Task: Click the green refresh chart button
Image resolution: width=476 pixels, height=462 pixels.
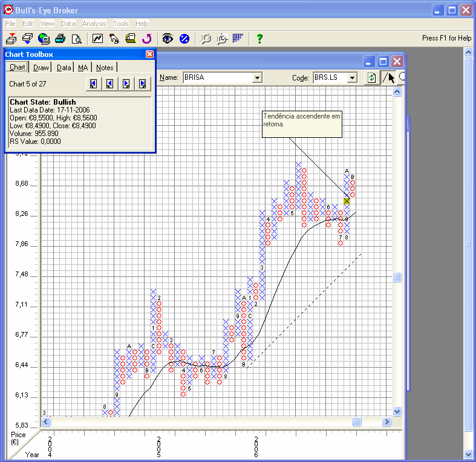Action: [x=371, y=77]
